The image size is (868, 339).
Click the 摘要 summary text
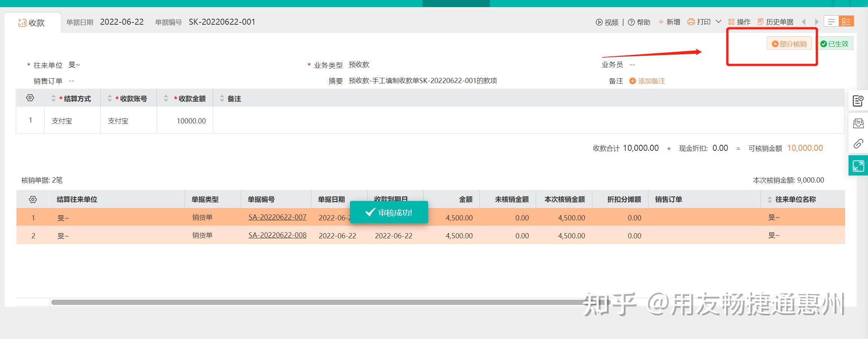point(423,81)
